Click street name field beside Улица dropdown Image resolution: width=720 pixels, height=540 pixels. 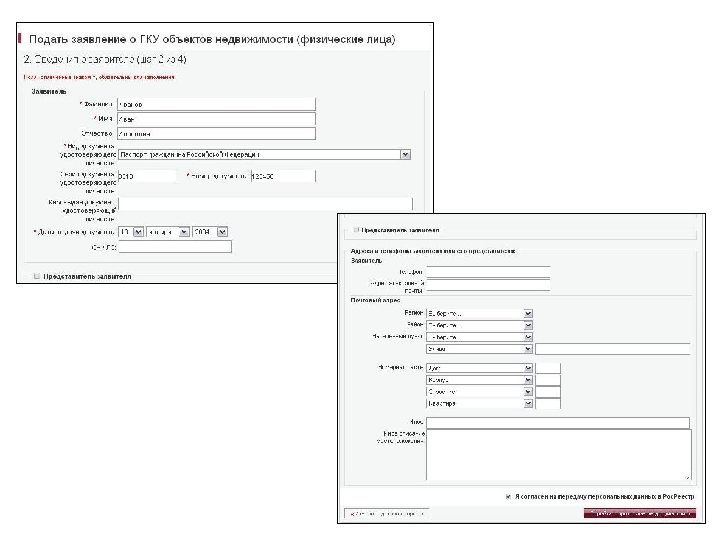point(613,349)
